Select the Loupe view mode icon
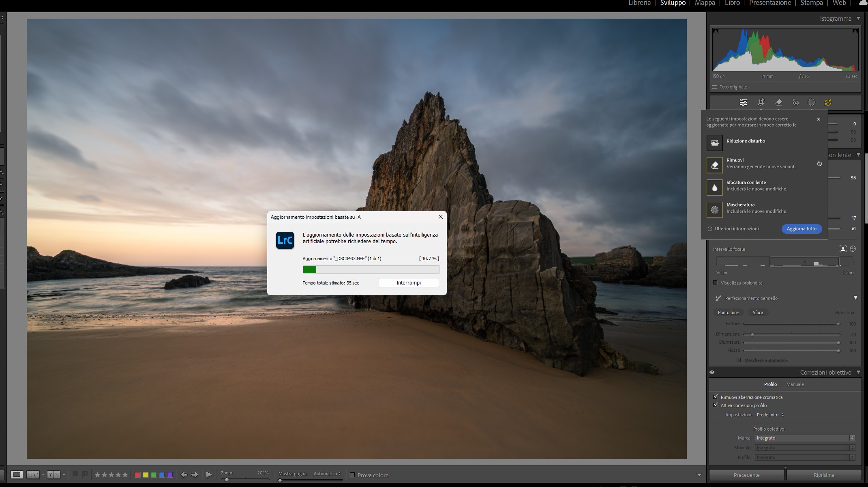The width and height of the screenshot is (868, 487). [x=17, y=474]
